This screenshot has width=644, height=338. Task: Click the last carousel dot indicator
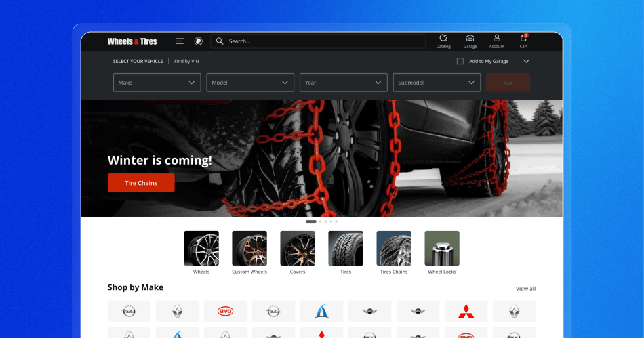336,221
